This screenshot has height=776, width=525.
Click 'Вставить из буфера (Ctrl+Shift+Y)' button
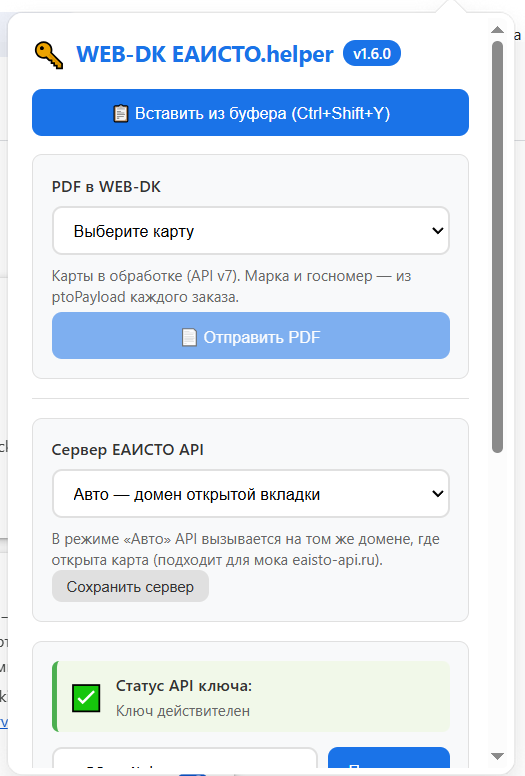[x=250, y=112]
